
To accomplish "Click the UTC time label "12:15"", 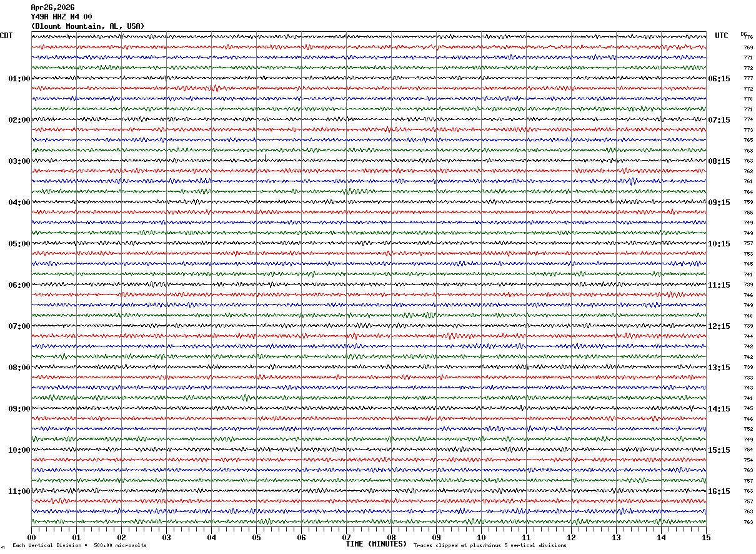I will [719, 326].
